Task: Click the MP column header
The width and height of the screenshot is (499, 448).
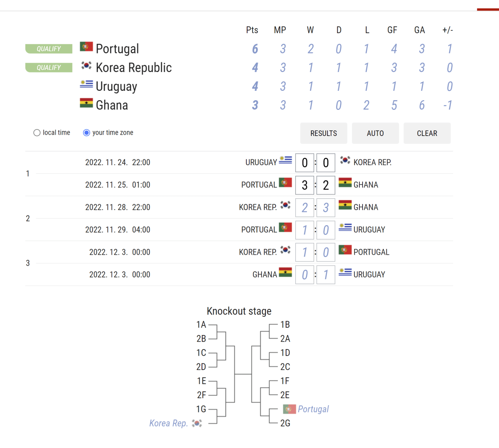Action: tap(280, 30)
